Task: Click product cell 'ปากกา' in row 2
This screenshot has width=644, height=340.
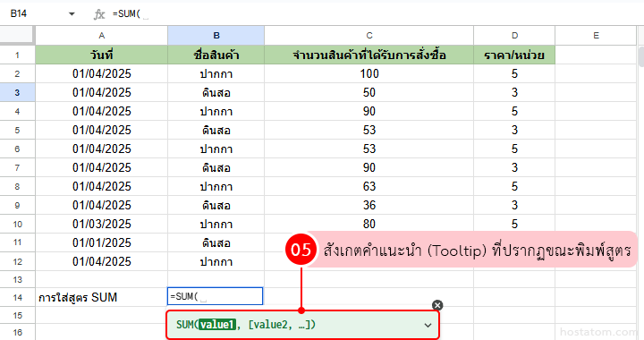Action: [216, 74]
